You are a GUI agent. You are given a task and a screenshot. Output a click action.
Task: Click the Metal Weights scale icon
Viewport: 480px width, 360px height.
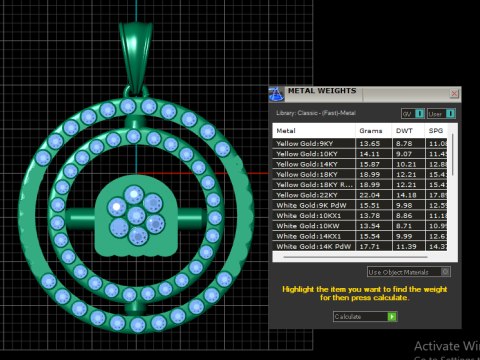pyautogui.click(x=276, y=94)
